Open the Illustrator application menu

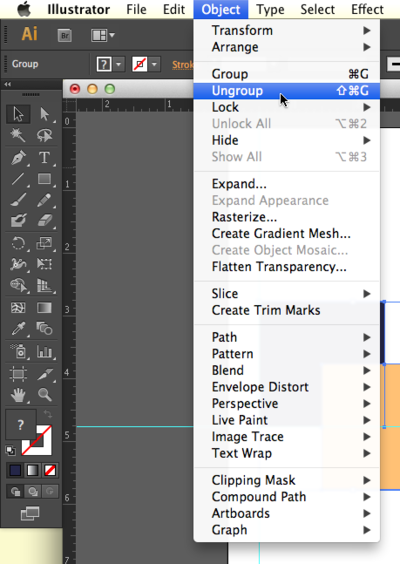79,9
